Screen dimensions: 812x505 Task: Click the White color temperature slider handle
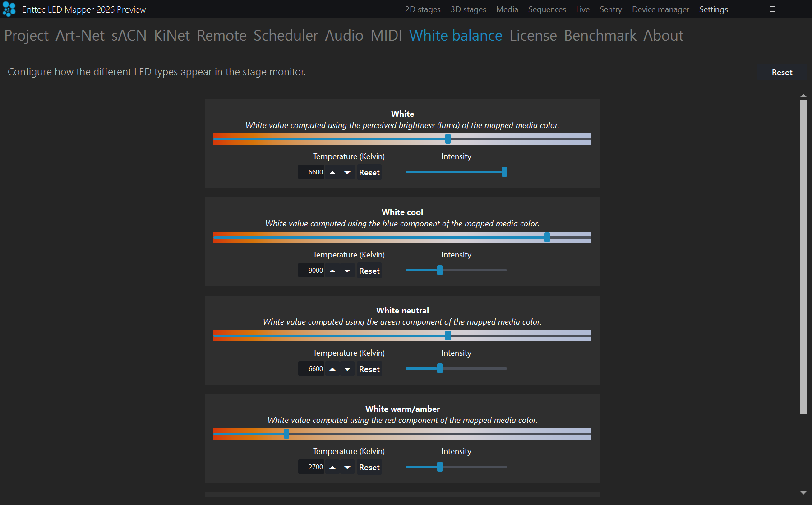[x=448, y=139]
